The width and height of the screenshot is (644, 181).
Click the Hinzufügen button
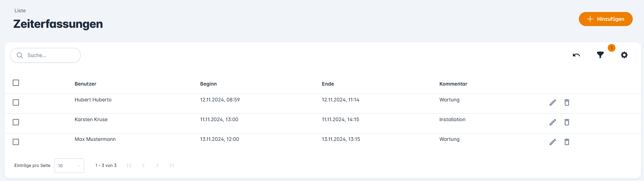606,19
